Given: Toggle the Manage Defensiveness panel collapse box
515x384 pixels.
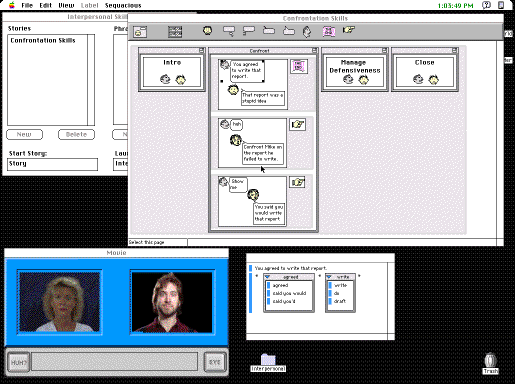Looking at the screenshot, I should tap(385, 50).
